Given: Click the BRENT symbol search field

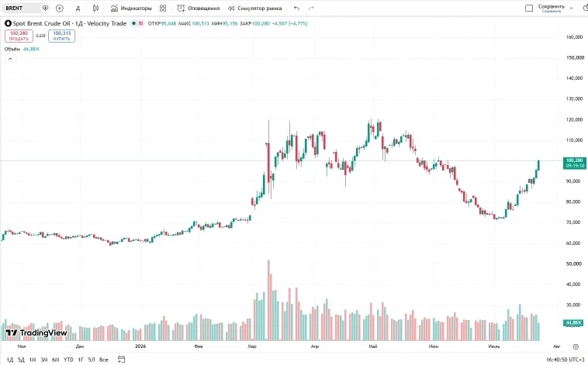Looking at the screenshot, I should (x=22, y=8).
